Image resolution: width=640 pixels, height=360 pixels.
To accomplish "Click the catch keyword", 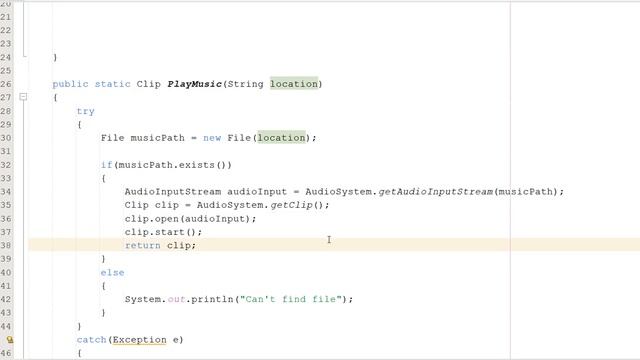I will 91,340.
